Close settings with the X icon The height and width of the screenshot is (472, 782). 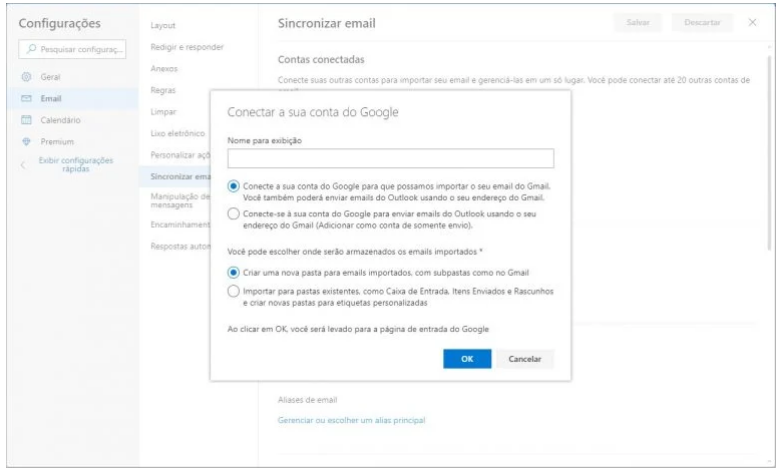[753, 22]
